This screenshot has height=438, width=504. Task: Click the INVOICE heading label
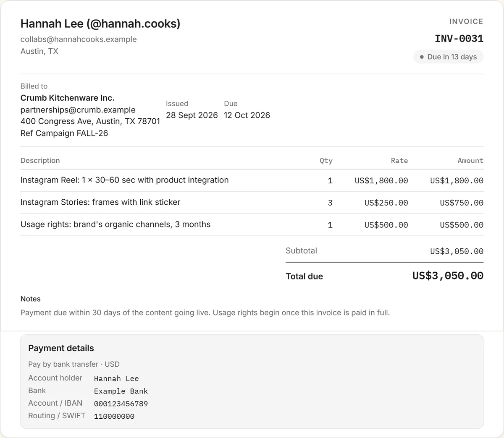pyautogui.click(x=466, y=21)
